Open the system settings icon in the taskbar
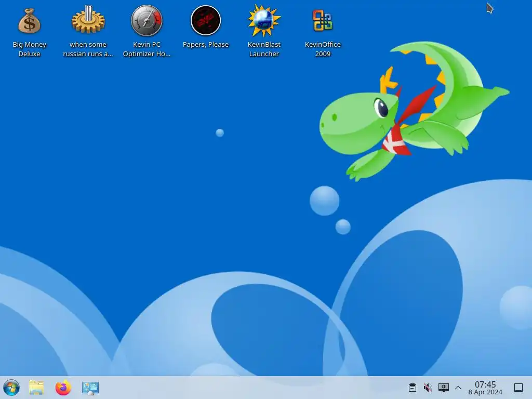Screen dimensions: 532x399 click(x=90, y=388)
